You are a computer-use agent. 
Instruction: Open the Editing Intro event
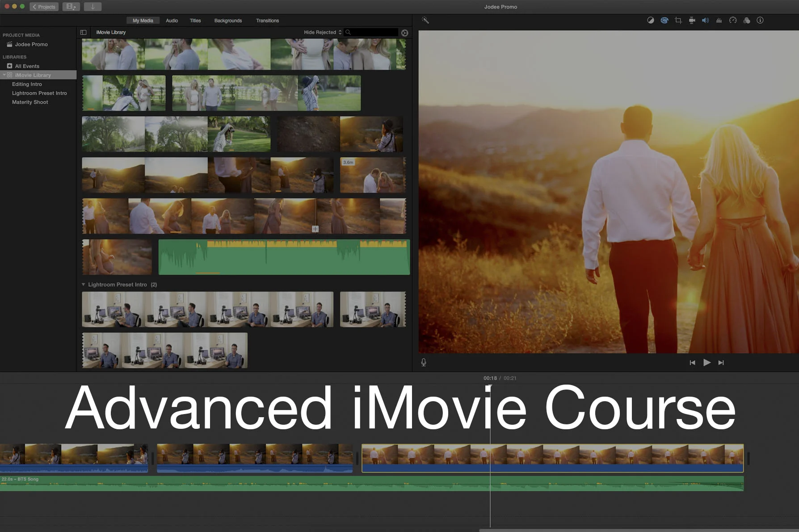(x=27, y=84)
